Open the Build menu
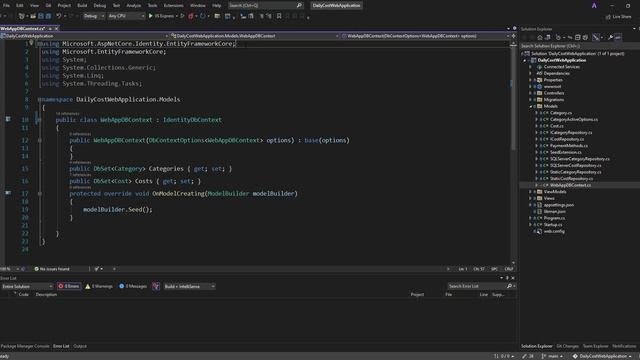 pyautogui.click(x=82, y=5)
